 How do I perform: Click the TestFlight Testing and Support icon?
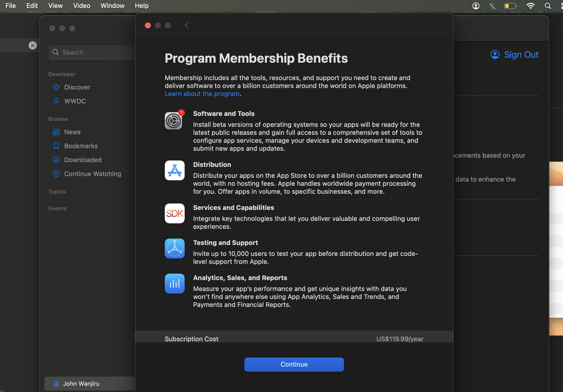coord(175,248)
